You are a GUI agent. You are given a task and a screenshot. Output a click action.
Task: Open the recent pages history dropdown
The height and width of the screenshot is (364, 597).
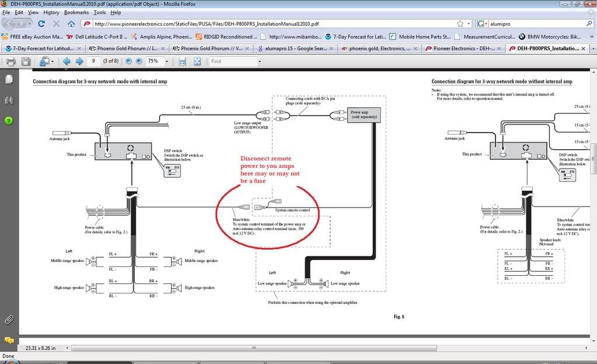pyautogui.click(x=30, y=23)
